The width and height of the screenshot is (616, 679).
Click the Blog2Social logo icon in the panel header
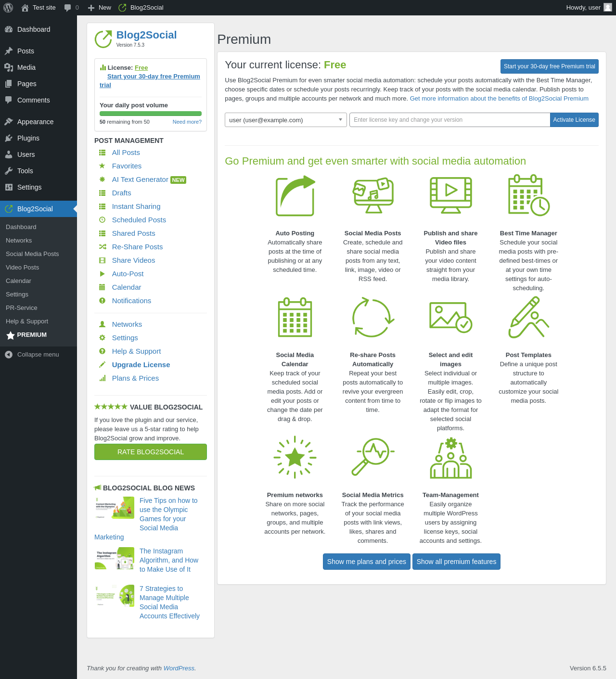(x=103, y=39)
